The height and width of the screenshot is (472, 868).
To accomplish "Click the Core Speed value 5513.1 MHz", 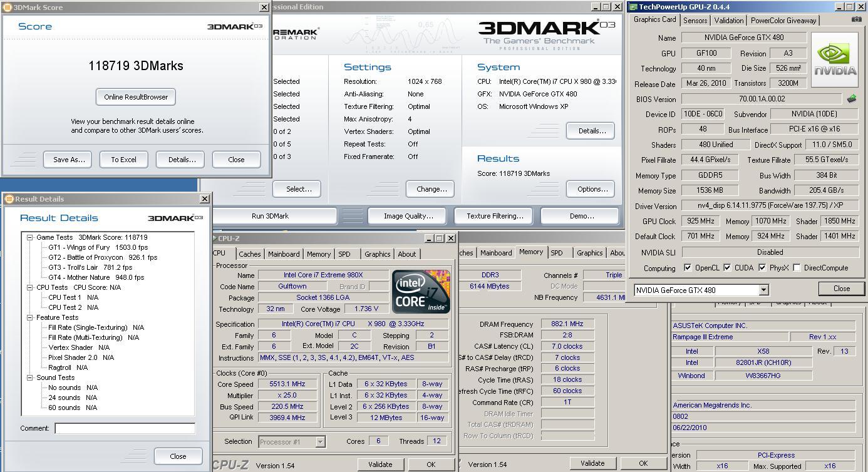I will [x=289, y=384].
